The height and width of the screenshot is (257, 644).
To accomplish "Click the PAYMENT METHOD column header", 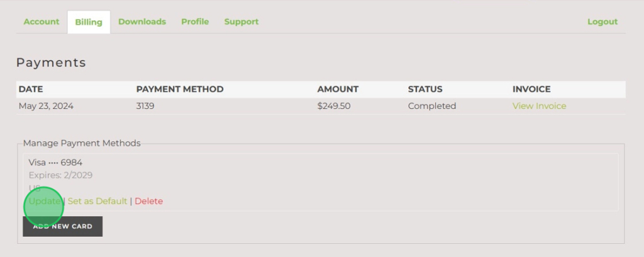I will tap(180, 89).
